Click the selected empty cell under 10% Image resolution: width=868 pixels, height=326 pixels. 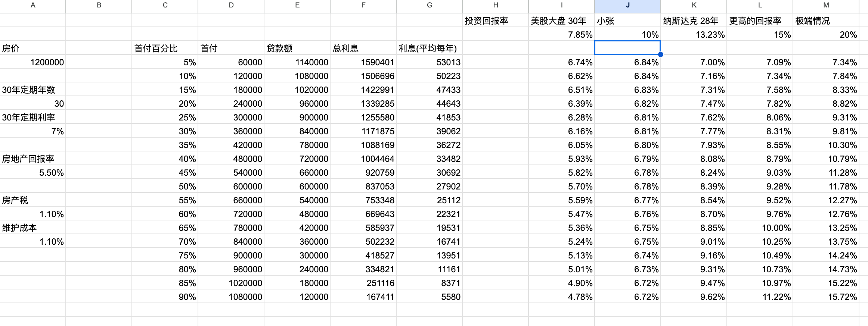[627, 48]
